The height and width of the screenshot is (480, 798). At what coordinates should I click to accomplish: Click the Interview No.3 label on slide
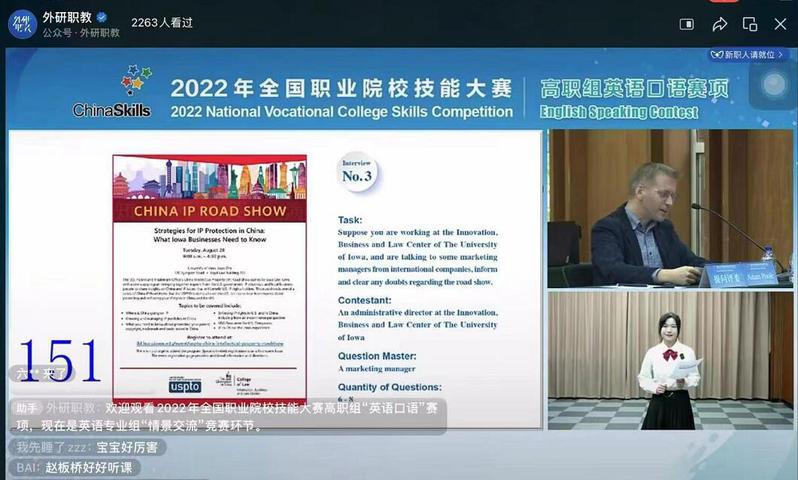click(357, 173)
